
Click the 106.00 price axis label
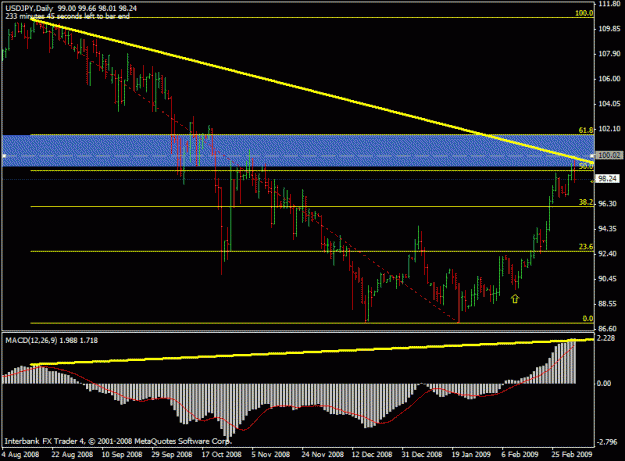(609, 79)
